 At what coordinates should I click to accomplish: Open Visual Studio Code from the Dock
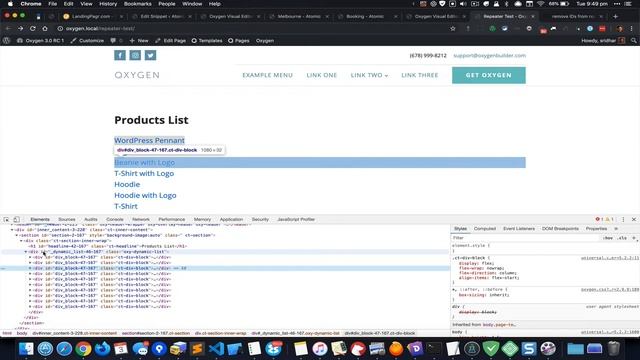tap(216, 349)
